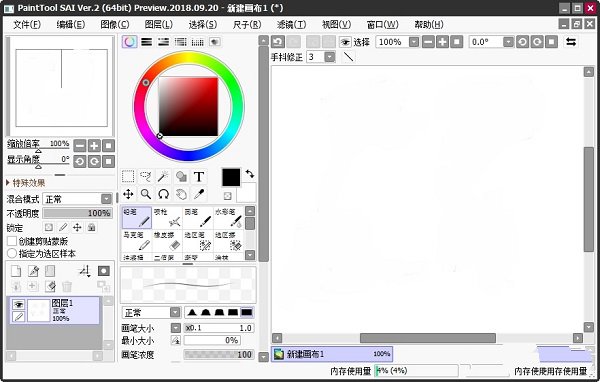This screenshot has width=600, height=382.
Task: Select the zoom magnifier tool
Action: tap(146, 194)
